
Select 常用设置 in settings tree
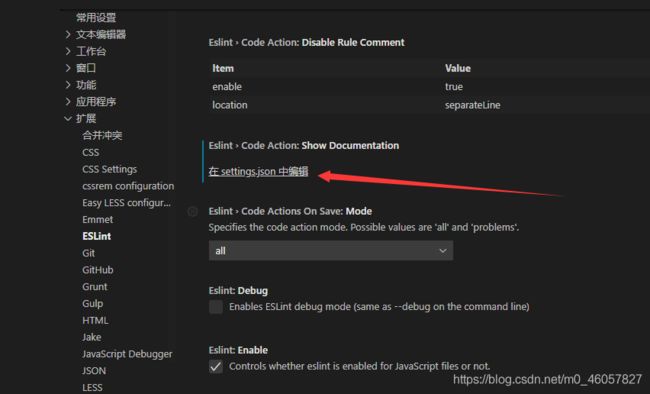[96, 17]
